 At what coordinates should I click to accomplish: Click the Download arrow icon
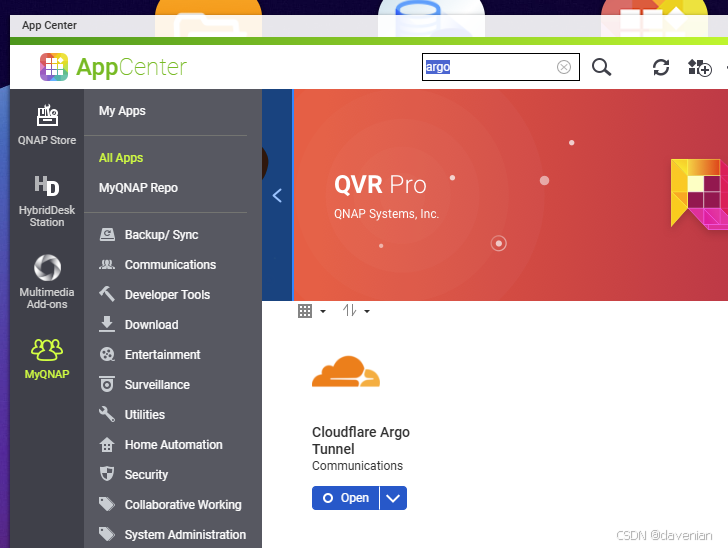tap(107, 324)
